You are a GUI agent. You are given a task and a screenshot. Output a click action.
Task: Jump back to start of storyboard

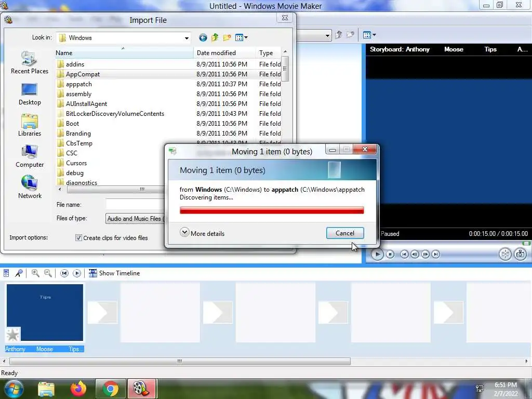pos(404,254)
